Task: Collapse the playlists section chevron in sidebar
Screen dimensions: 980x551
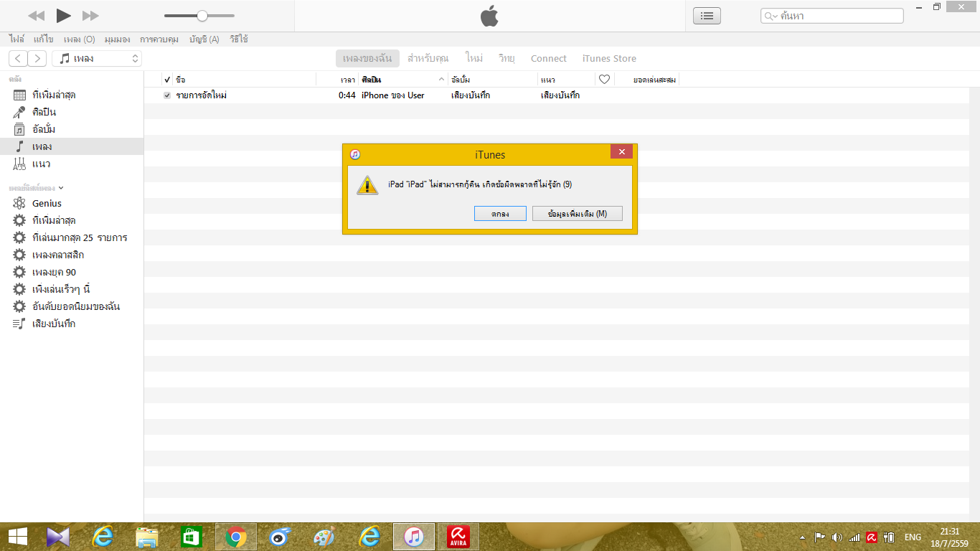Action: coord(61,187)
